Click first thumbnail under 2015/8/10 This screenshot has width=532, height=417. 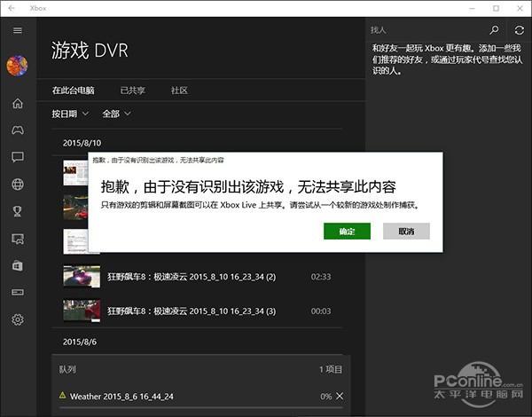(75, 173)
